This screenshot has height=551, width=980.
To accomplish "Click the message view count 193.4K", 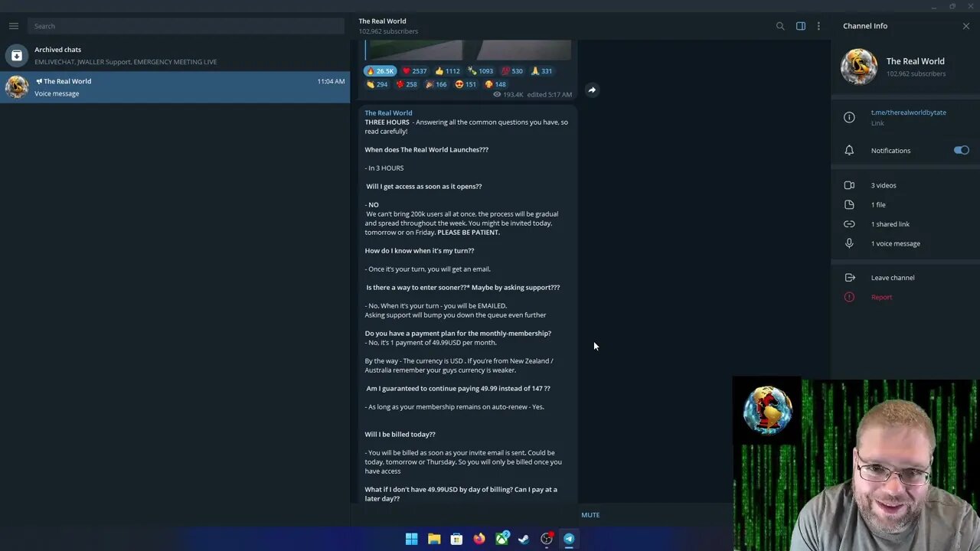I will coord(508,95).
